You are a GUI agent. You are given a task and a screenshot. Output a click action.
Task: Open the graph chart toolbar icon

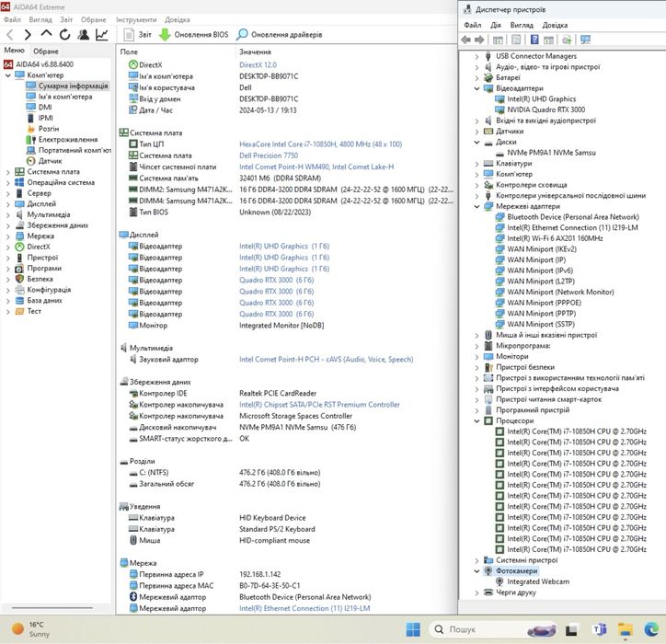(x=102, y=34)
